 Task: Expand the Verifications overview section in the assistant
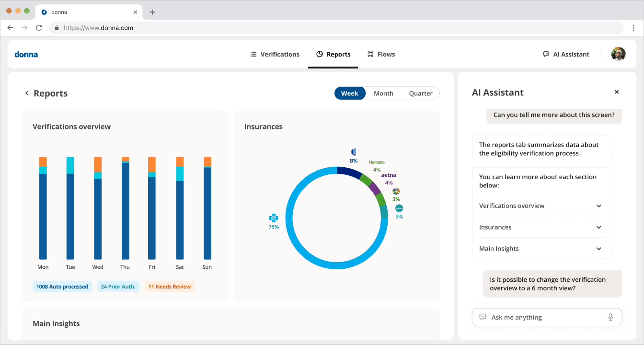tap(540, 206)
